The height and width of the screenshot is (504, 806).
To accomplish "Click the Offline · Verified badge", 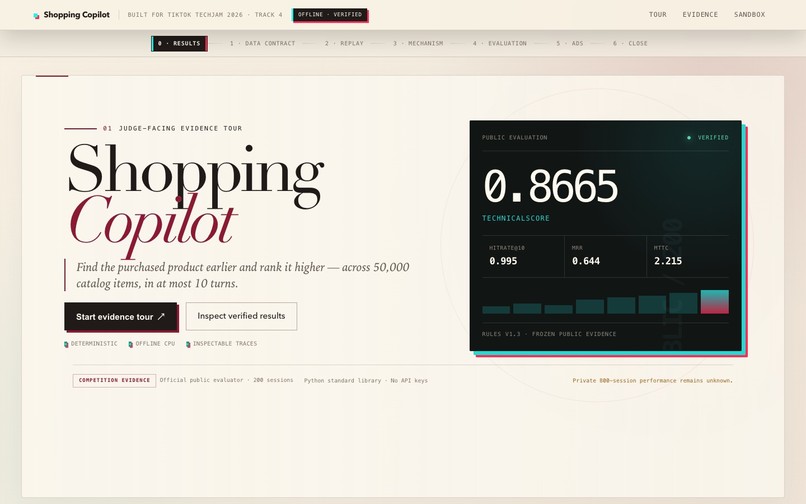I will [330, 14].
